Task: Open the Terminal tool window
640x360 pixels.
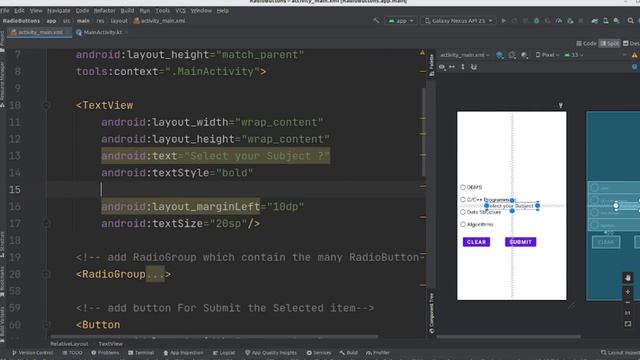Action: coord(141,353)
